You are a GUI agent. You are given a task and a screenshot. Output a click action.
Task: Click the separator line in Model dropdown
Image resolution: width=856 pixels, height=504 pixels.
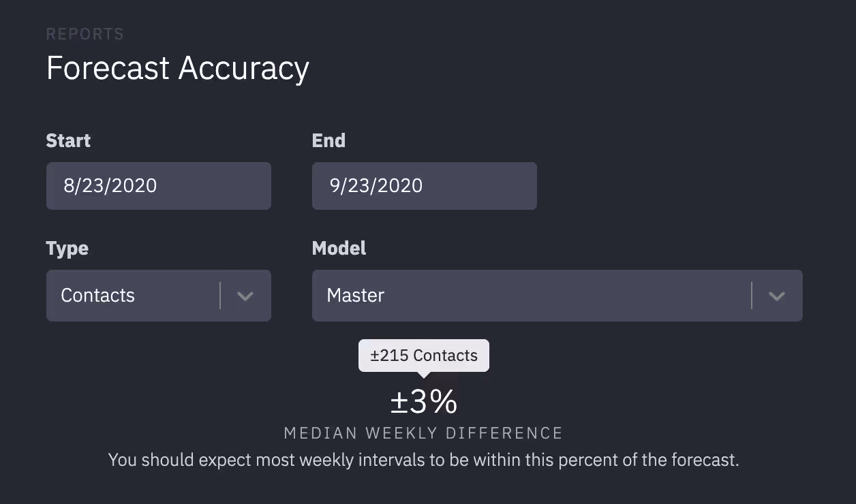pyautogui.click(x=752, y=296)
